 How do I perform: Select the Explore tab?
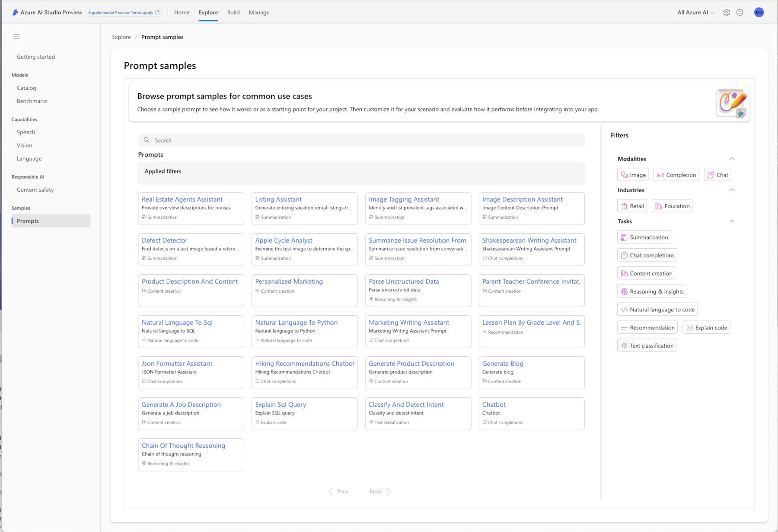[x=208, y=13]
